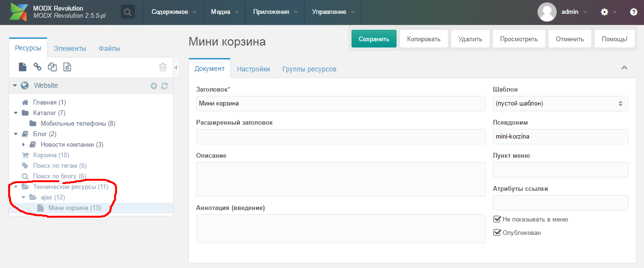This screenshot has width=644, height=268.
Task: Focus the Пункт меню field
Action: pyautogui.click(x=560, y=169)
